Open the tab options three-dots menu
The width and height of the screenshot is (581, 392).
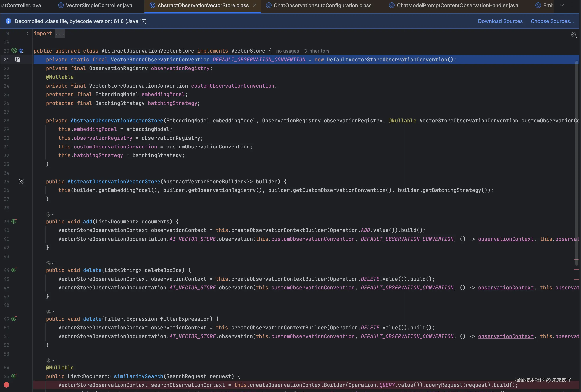click(x=572, y=5)
